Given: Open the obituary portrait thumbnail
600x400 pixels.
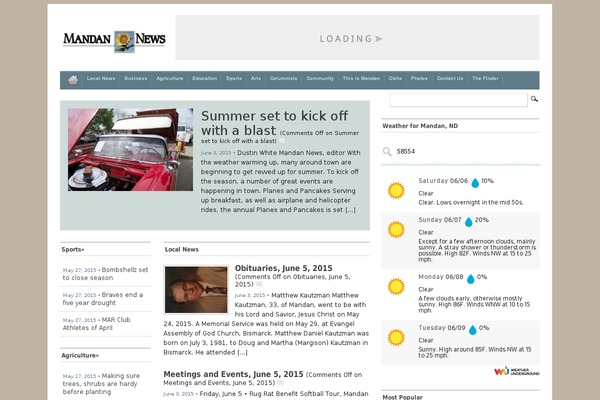Looking at the screenshot, I should point(196,290).
